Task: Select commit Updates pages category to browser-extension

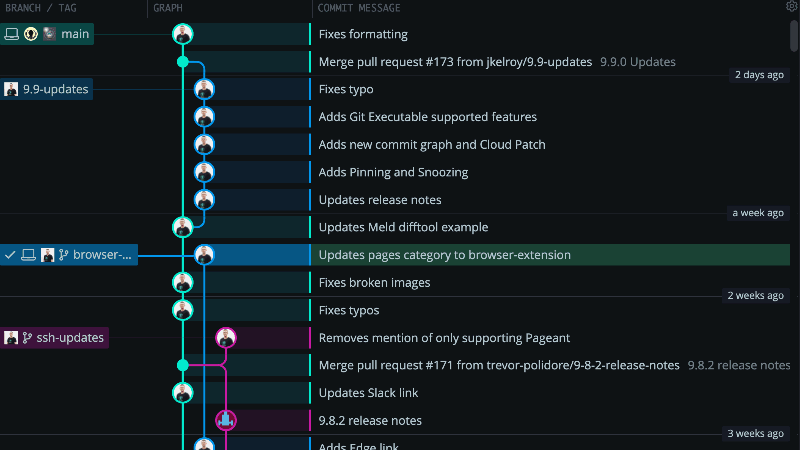Action: click(444, 255)
